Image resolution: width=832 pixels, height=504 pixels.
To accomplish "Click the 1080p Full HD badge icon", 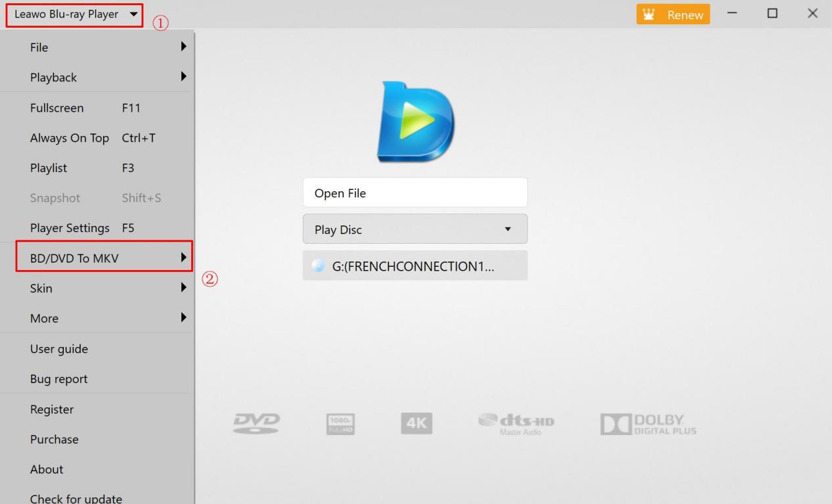I will pyautogui.click(x=340, y=424).
